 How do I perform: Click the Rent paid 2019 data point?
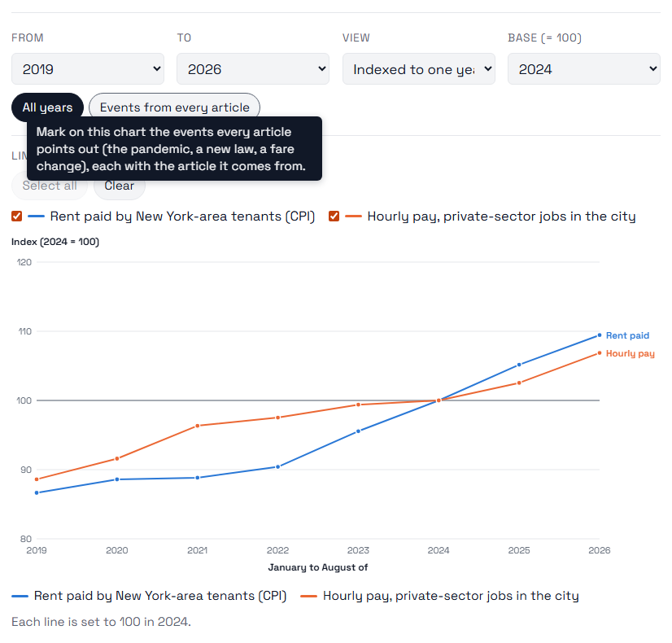pyautogui.click(x=37, y=493)
